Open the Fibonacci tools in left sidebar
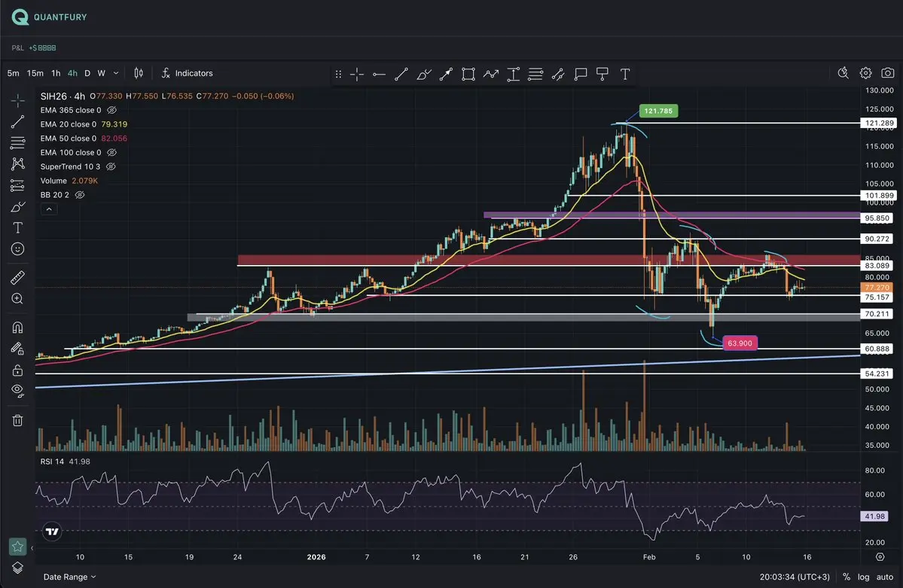903x588 pixels. point(18,142)
